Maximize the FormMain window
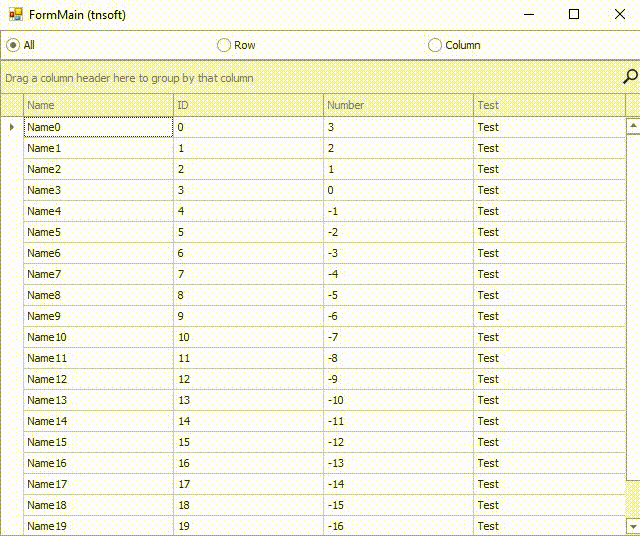Viewport: 640px width, 536px height. [x=574, y=15]
